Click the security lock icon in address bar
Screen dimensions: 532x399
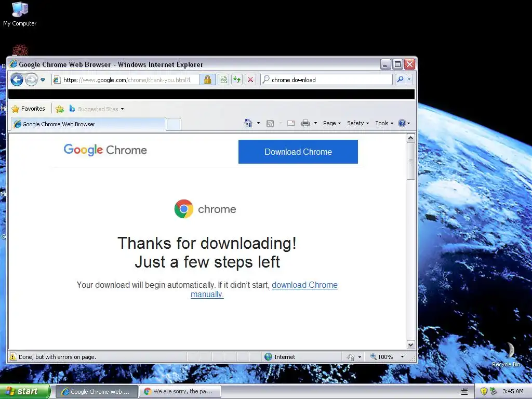pos(207,79)
